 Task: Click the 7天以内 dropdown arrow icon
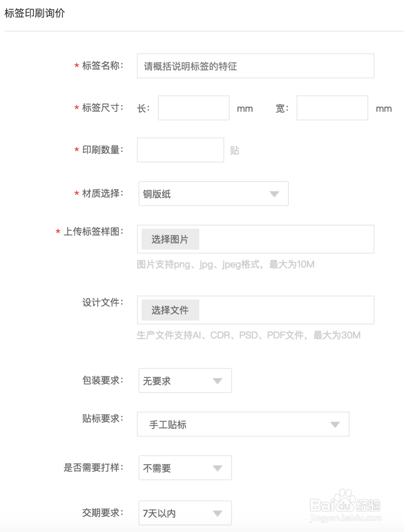pyautogui.click(x=218, y=513)
